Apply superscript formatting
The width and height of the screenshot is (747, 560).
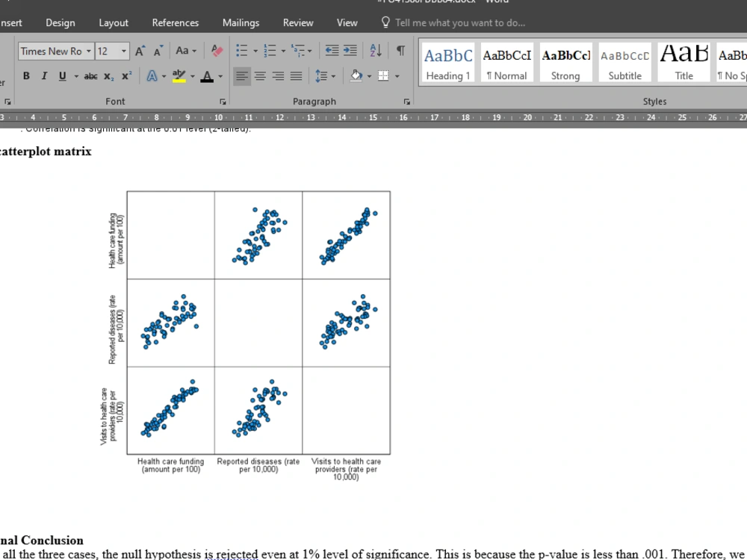click(126, 76)
